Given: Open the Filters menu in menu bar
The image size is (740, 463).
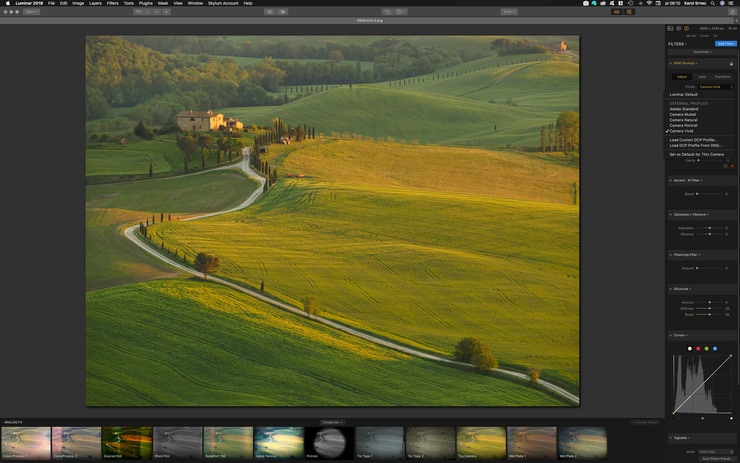Looking at the screenshot, I should click(x=112, y=3).
